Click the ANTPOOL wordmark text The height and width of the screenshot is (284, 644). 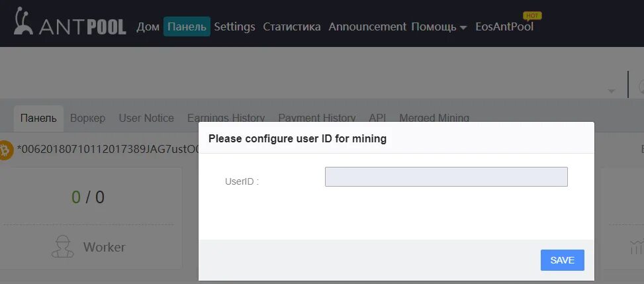coord(83,27)
